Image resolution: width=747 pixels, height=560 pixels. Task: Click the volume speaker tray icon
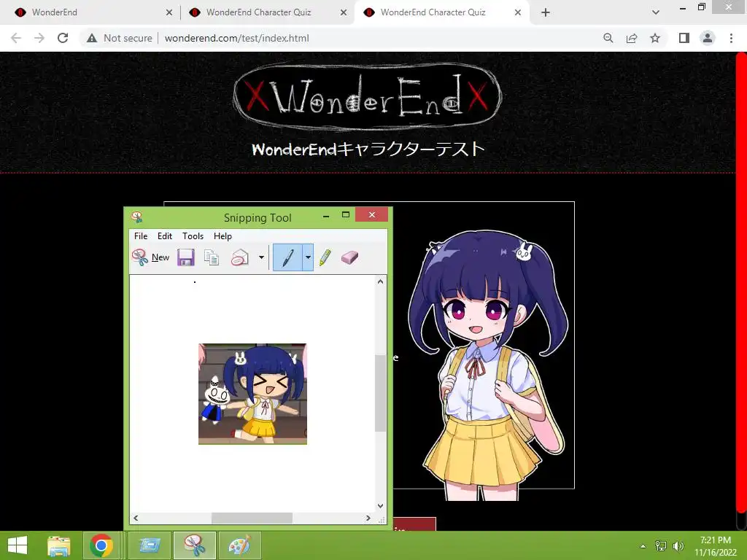(x=678, y=546)
